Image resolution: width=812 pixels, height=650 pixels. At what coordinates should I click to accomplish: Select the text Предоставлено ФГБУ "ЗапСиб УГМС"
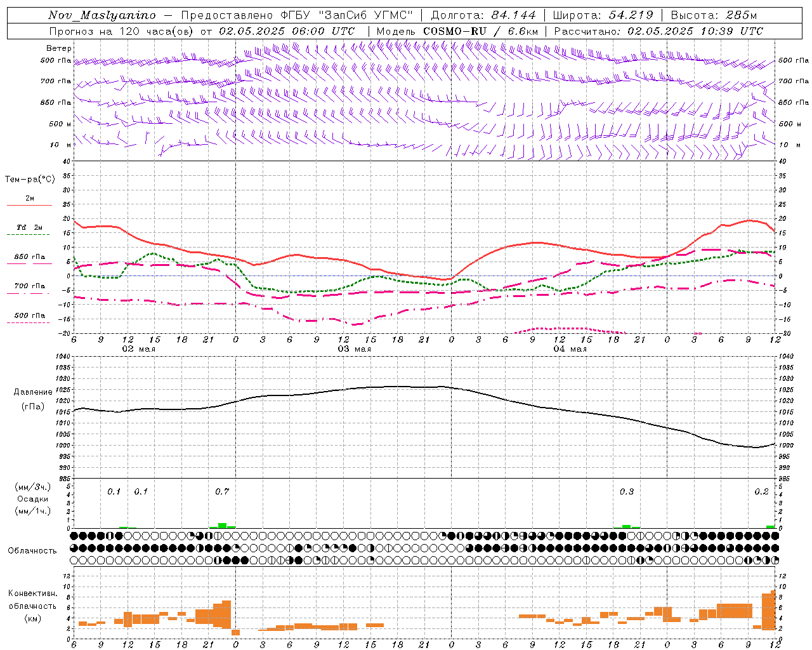297,15
